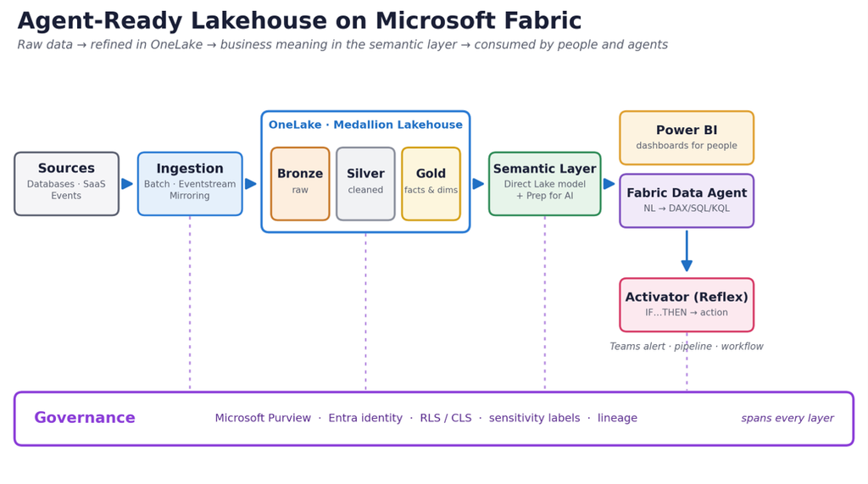Click the arrow between Sources and Ingestion
This screenshot has width=868, height=484.
[x=127, y=184]
